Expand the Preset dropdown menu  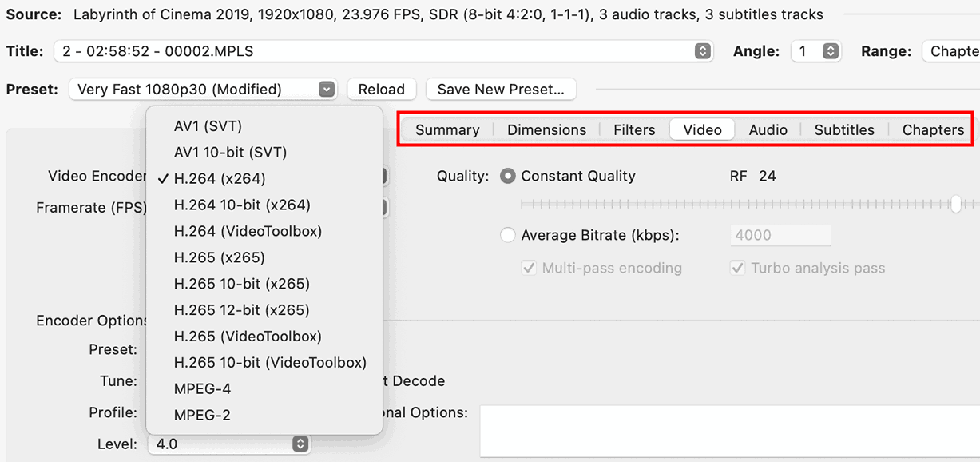[326, 90]
